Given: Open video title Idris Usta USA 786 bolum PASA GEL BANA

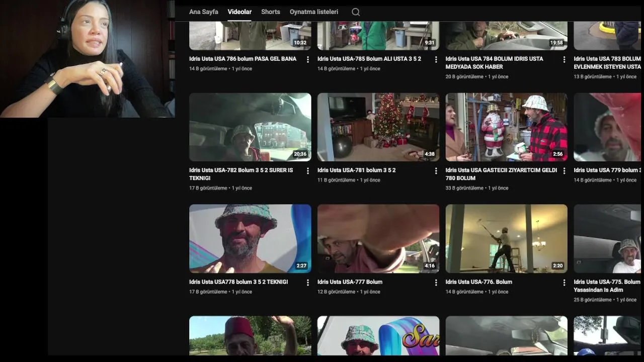Looking at the screenshot, I should (243, 59).
